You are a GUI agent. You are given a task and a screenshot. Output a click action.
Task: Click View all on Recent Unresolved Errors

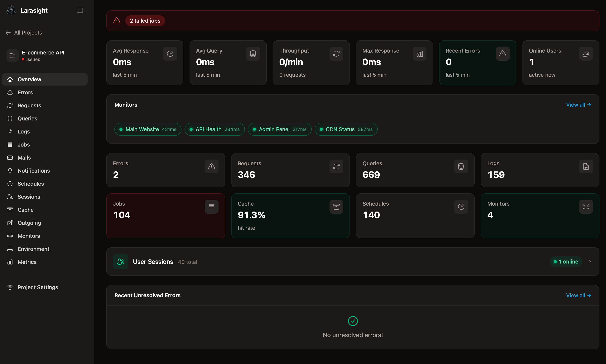pyautogui.click(x=578, y=295)
